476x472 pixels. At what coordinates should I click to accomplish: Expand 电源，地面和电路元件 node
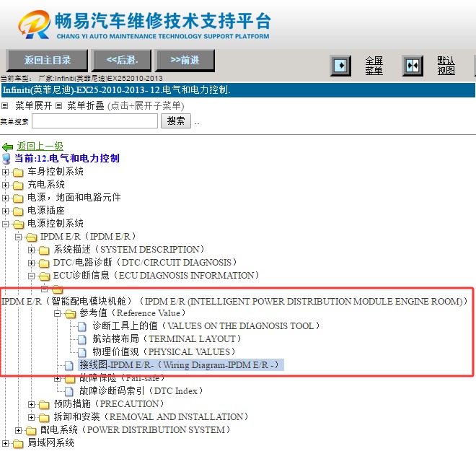5,198
